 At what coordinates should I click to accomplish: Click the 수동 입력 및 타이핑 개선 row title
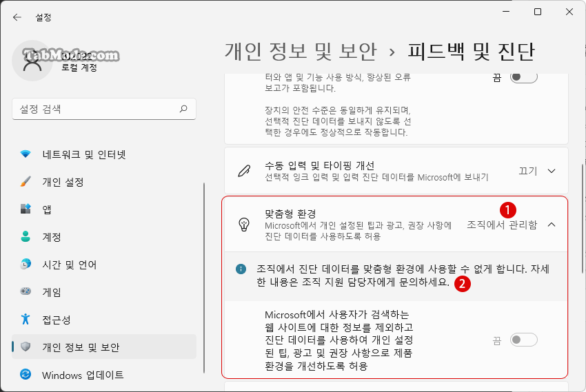pos(319,165)
